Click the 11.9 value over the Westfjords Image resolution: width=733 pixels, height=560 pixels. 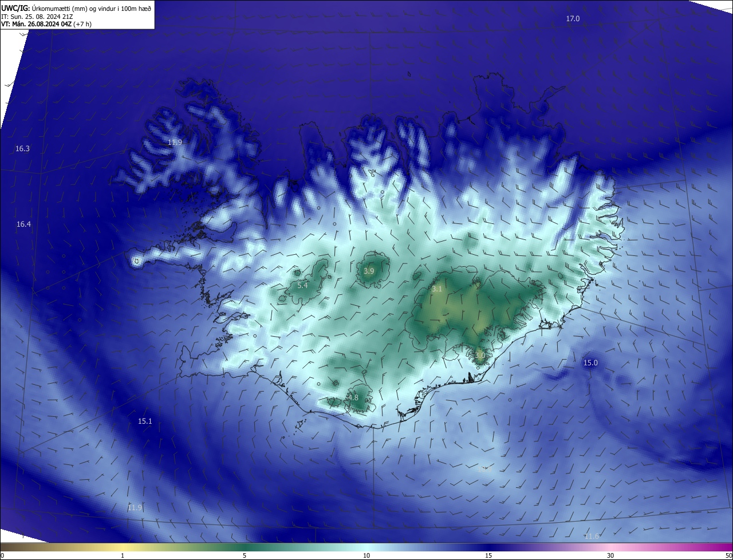point(175,143)
